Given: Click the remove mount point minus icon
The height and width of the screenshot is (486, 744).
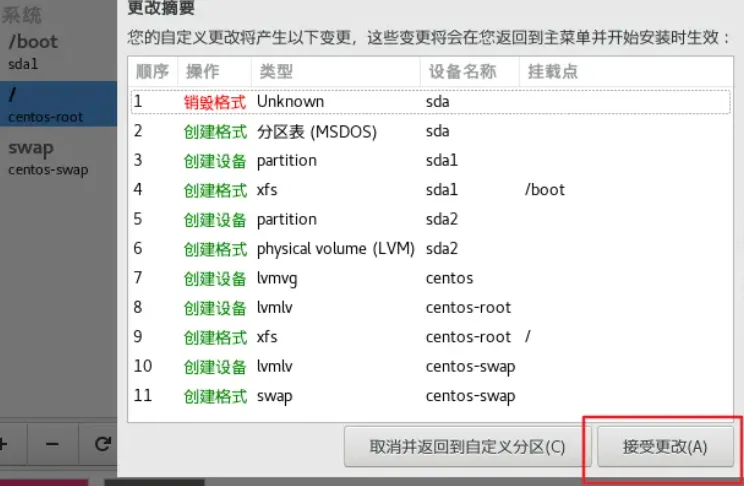Looking at the screenshot, I should click(x=52, y=445).
